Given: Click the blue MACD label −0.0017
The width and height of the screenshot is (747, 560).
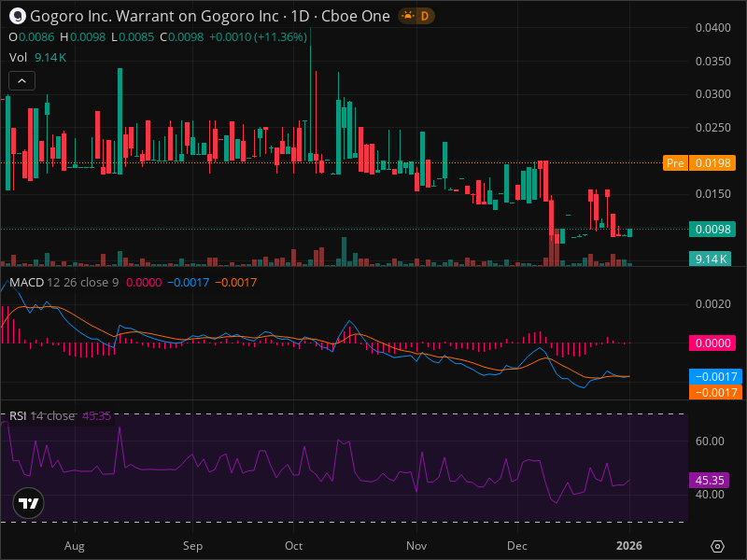Looking at the screenshot, I should (x=715, y=377).
